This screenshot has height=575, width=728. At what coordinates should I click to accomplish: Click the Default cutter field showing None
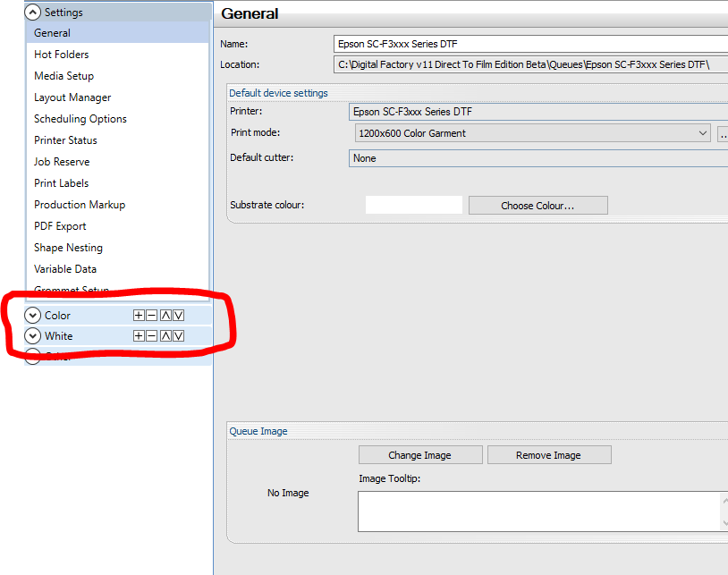[x=538, y=158]
